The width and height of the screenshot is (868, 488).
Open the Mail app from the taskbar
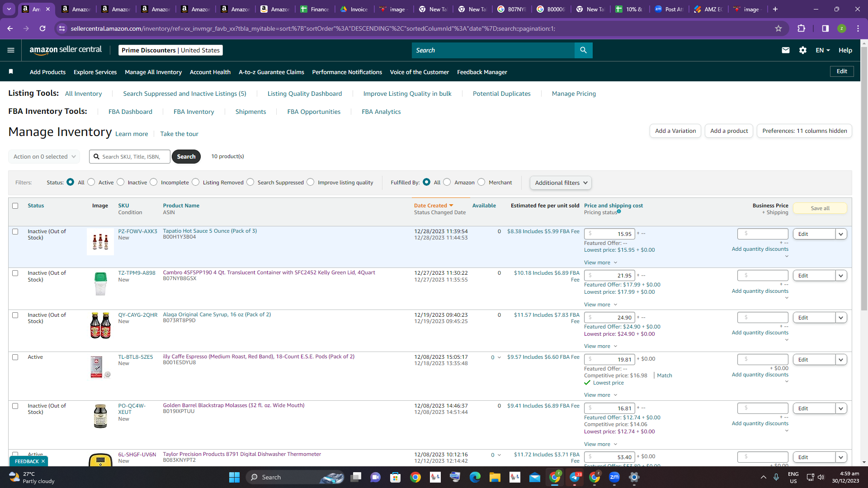[535, 477]
